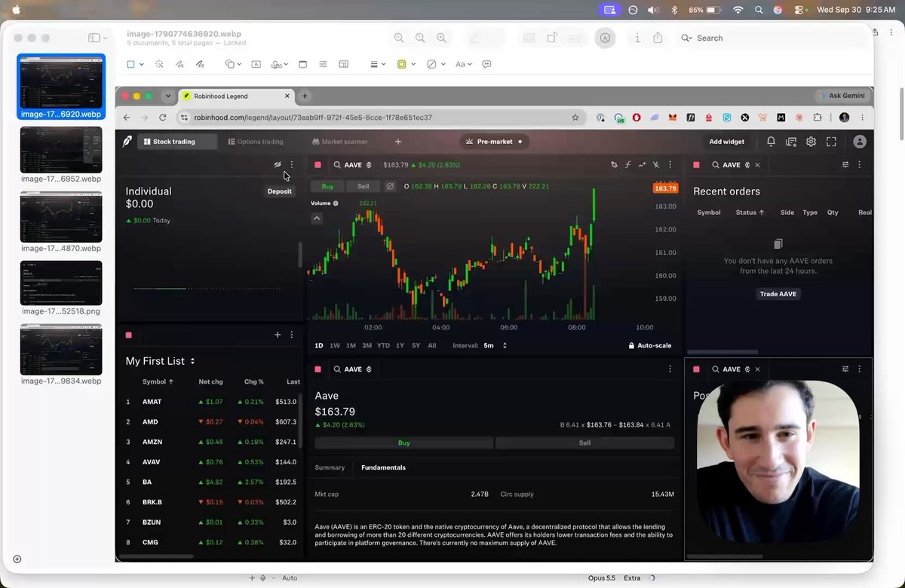The image size is (905, 588).
Task: Open the account profile icon
Action: click(859, 142)
